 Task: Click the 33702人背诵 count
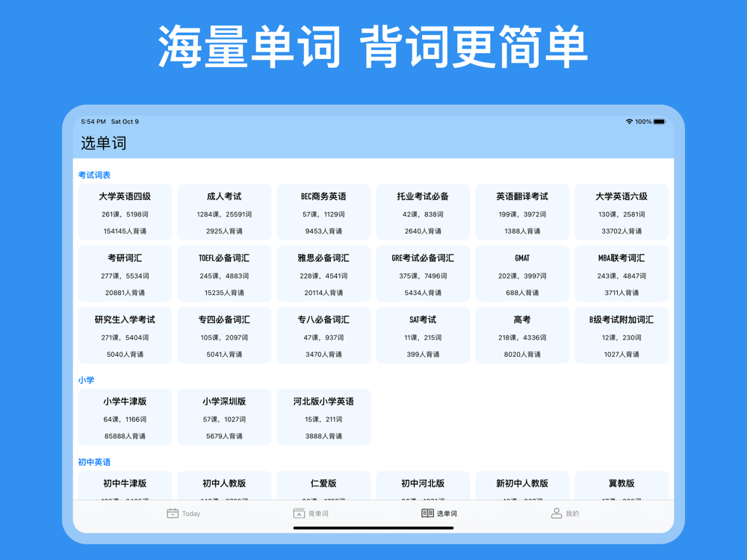(x=622, y=231)
